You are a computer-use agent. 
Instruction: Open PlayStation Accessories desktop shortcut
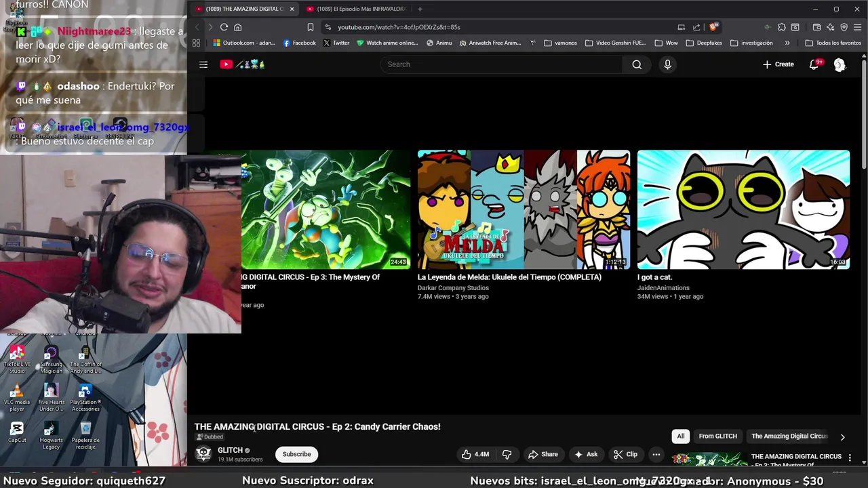tap(85, 398)
